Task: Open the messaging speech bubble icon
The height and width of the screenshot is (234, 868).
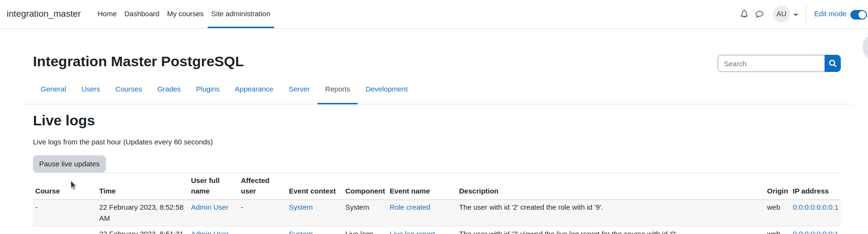Action: (759, 14)
